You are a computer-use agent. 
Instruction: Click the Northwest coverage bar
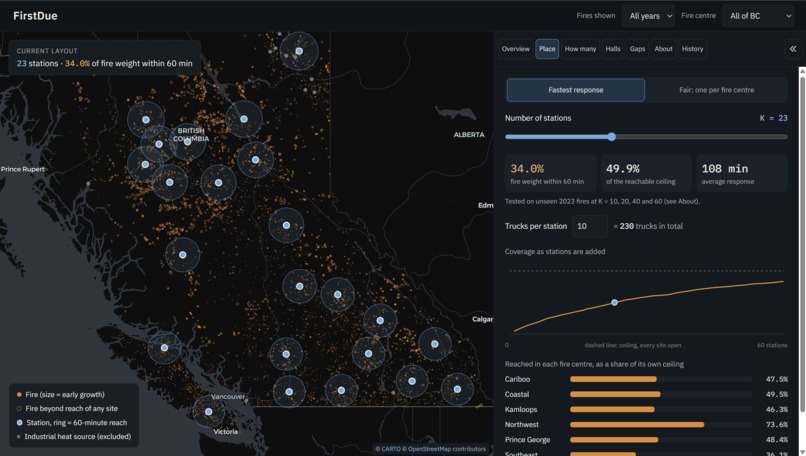tap(637, 425)
